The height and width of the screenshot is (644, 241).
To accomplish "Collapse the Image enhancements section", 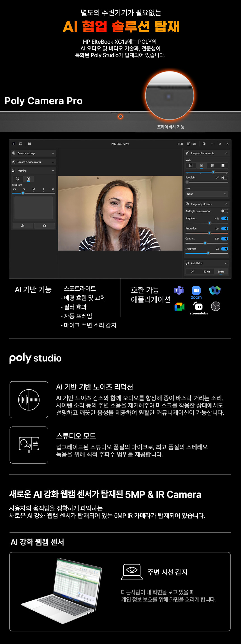I will coord(207,153).
